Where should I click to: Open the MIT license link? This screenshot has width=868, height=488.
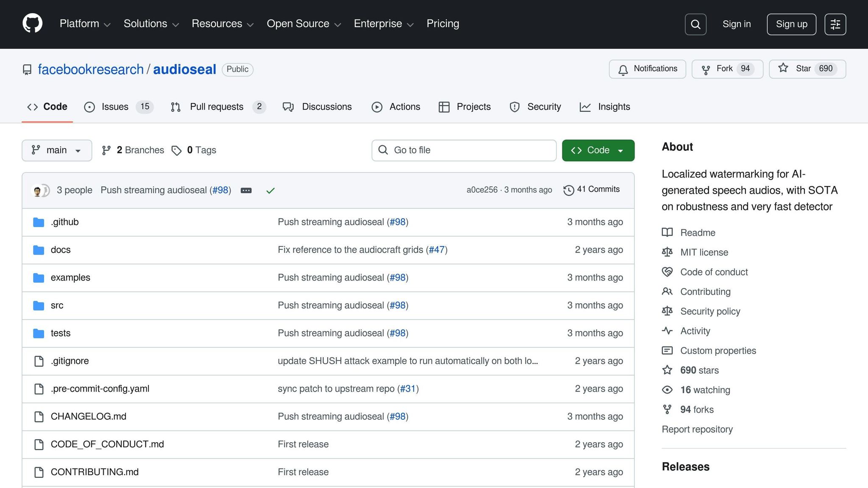[x=704, y=252]
